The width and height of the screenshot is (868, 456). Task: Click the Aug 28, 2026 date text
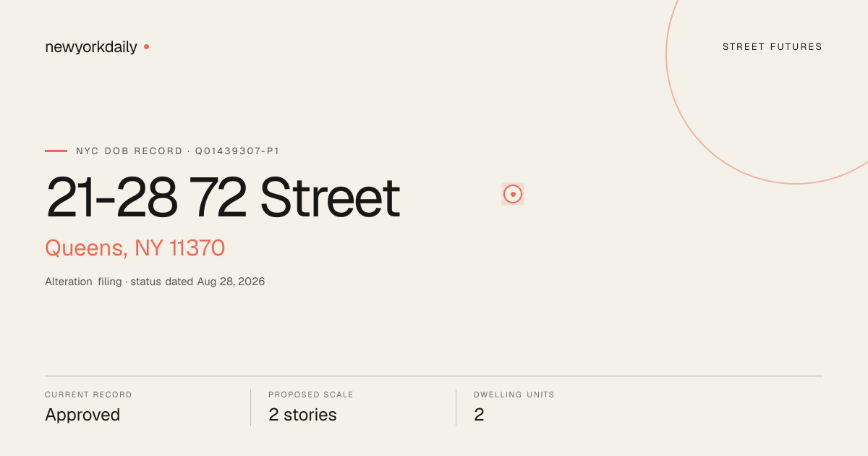click(x=231, y=282)
